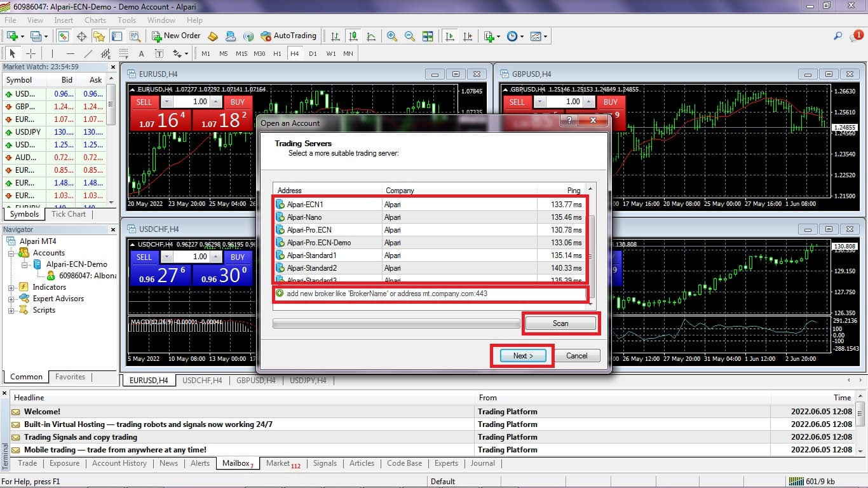Click the Tile Windows icon
Viewport: 868px width, 488px height.
(428, 36)
